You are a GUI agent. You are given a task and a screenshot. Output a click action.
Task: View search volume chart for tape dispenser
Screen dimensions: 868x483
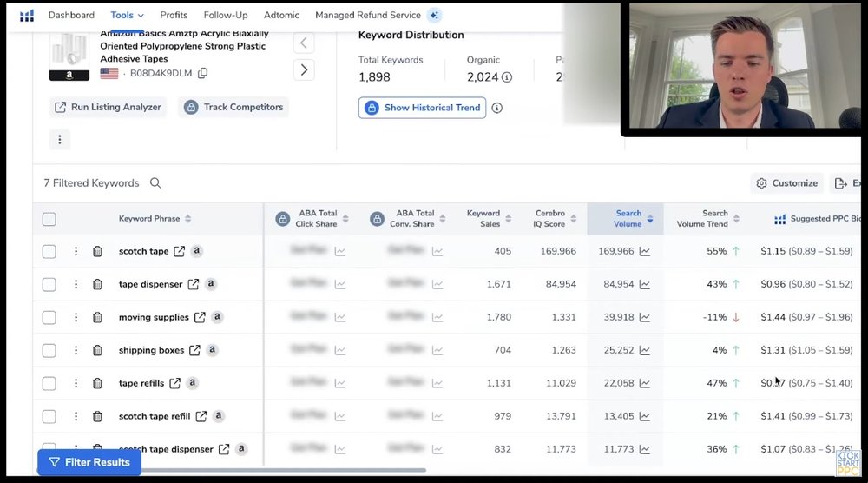coord(644,284)
